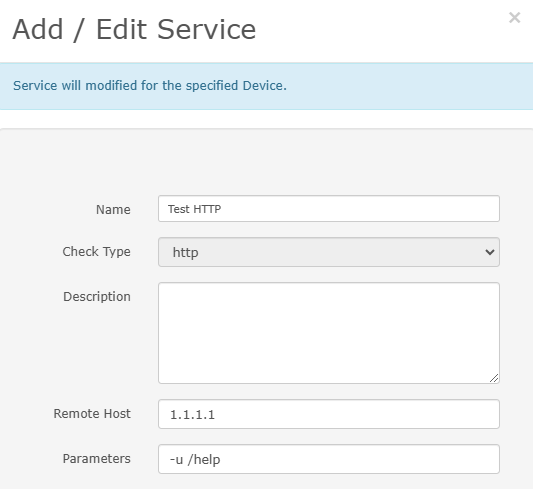533x489 pixels.
Task: Click the Name field containing Test HTTP
Action: 329,209
